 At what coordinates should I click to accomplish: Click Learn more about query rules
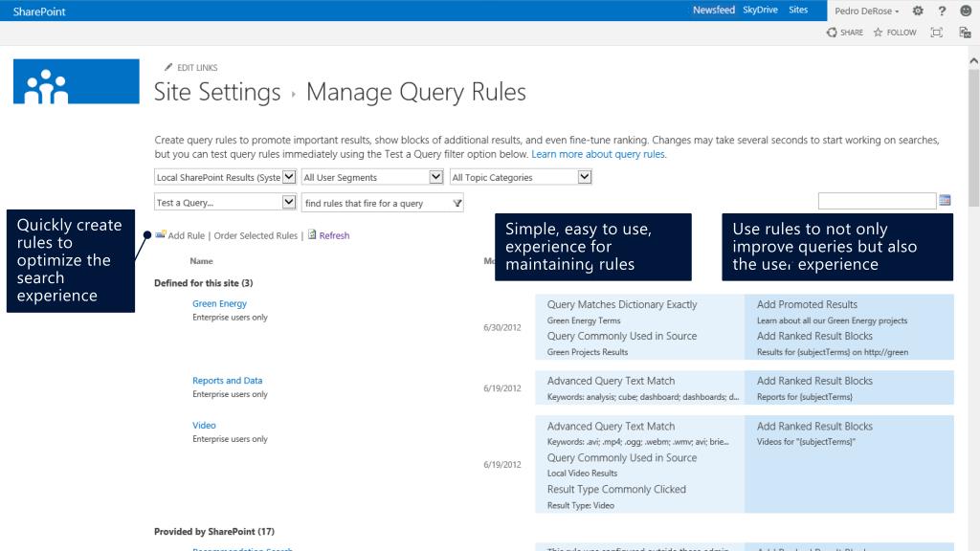(x=598, y=154)
